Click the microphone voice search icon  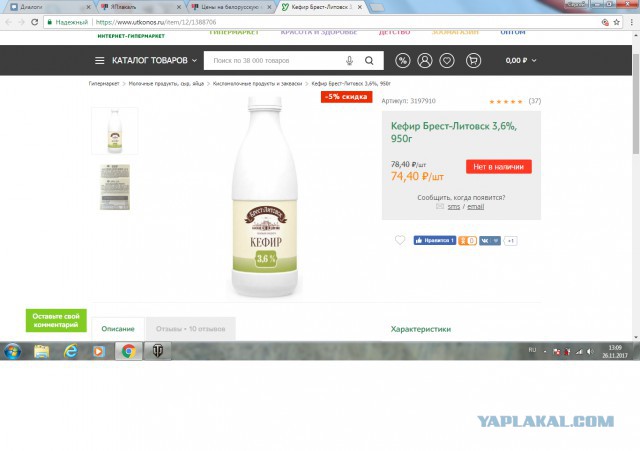coord(349,61)
